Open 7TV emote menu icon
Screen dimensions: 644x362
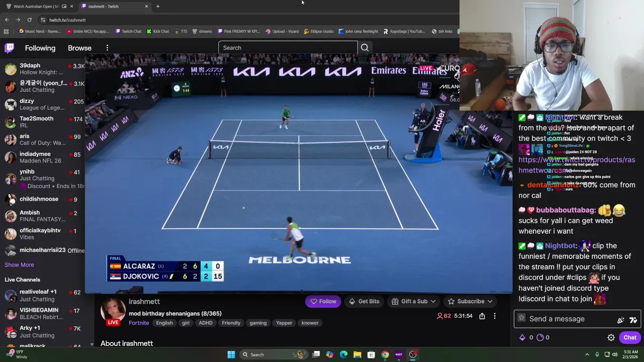(633, 320)
